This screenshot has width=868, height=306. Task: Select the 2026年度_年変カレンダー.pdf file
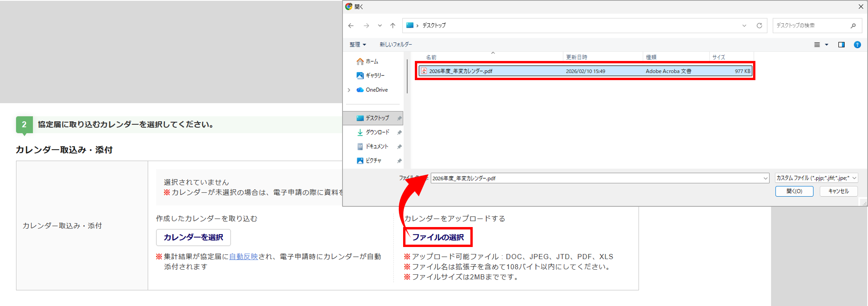click(x=461, y=71)
